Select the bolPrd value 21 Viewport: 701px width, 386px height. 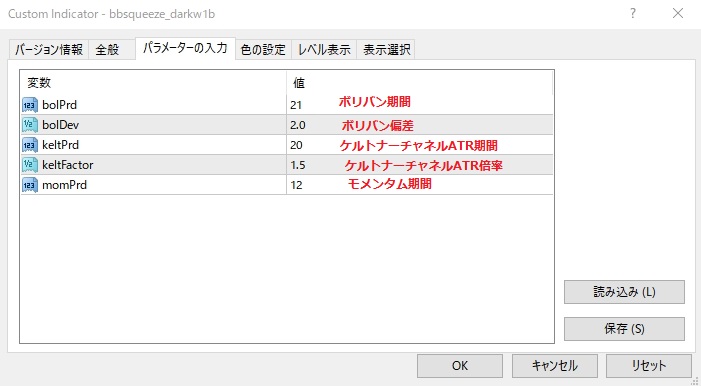296,106
